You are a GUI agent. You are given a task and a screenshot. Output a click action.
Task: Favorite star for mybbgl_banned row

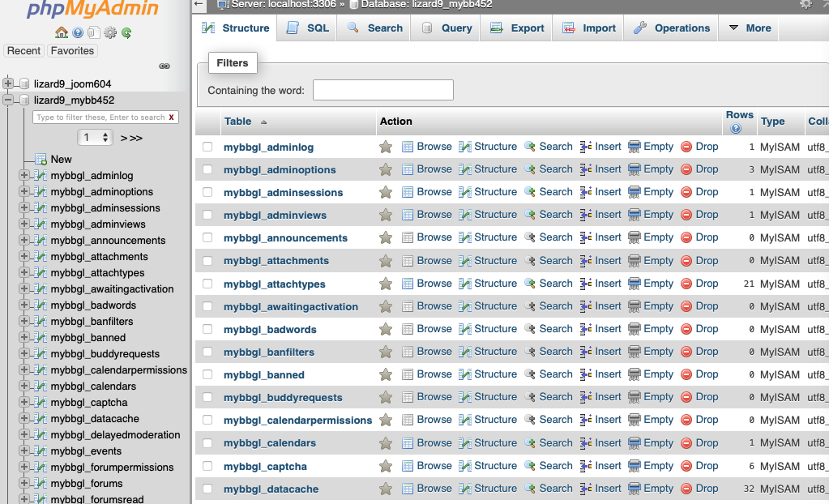click(x=386, y=374)
